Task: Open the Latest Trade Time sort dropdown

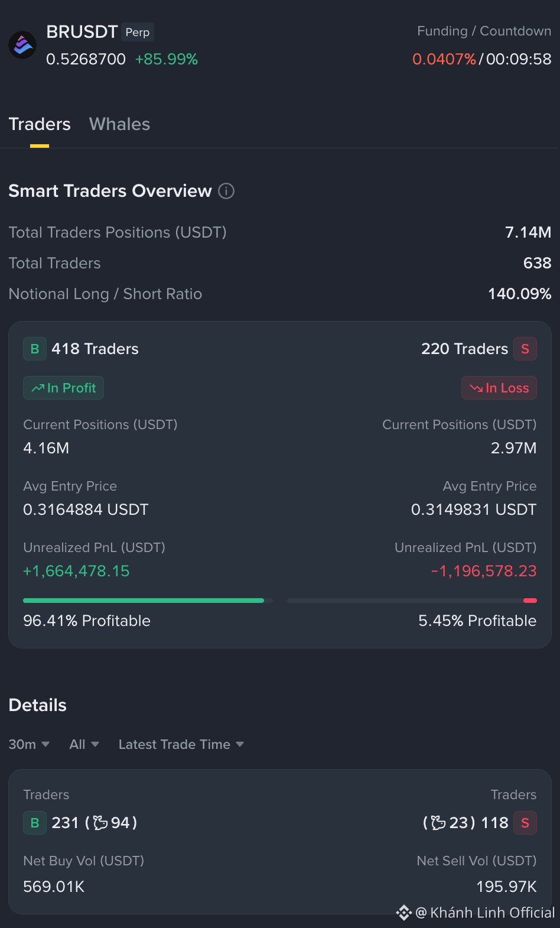Action: (181, 744)
